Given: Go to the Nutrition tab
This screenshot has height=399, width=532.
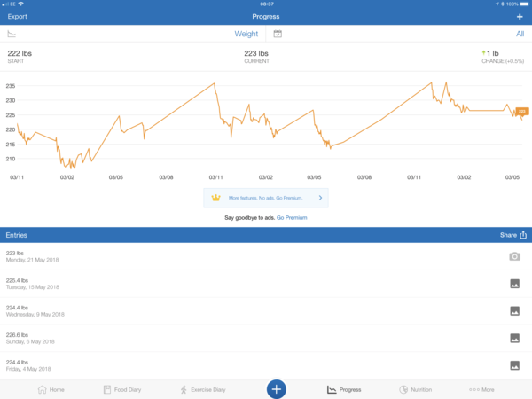Looking at the screenshot, I should tap(416, 389).
